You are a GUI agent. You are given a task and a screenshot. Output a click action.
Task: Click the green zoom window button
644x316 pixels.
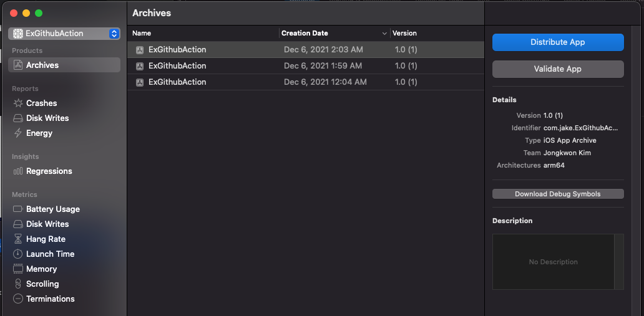click(x=39, y=13)
